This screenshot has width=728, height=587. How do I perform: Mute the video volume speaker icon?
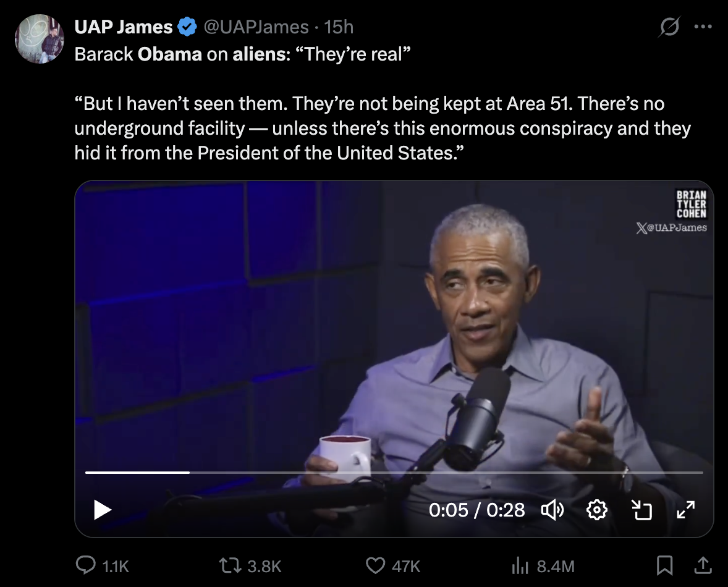(552, 510)
